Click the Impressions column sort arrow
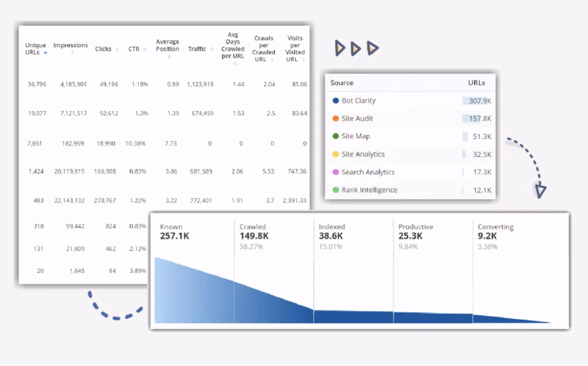Screen dimensions: 588x366 72,53
